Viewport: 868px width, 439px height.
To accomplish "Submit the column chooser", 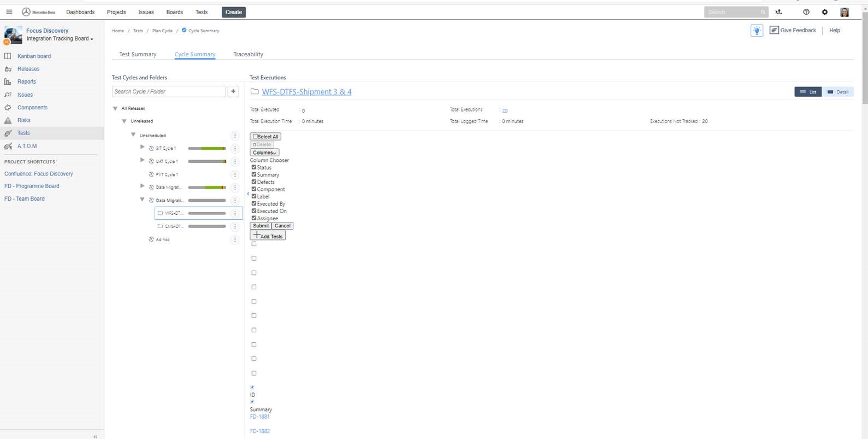I will coord(261,226).
